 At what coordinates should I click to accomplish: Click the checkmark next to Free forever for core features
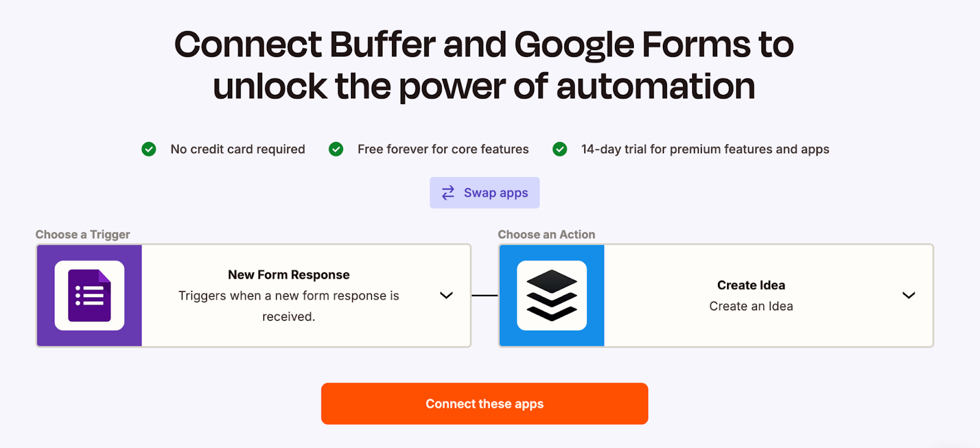coord(336,149)
